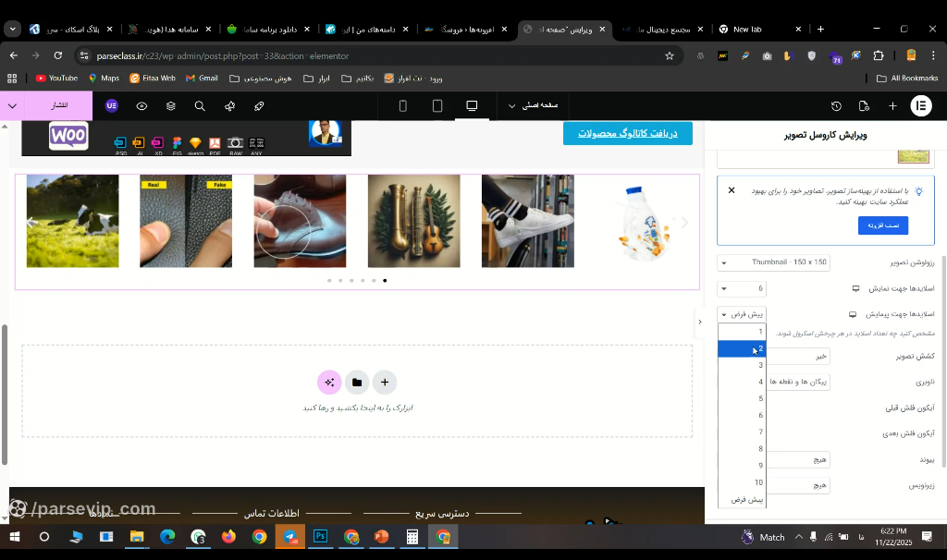
Task: Click the blue دریافت کاتالوگ محصولات button
Action: click(x=628, y=133)
